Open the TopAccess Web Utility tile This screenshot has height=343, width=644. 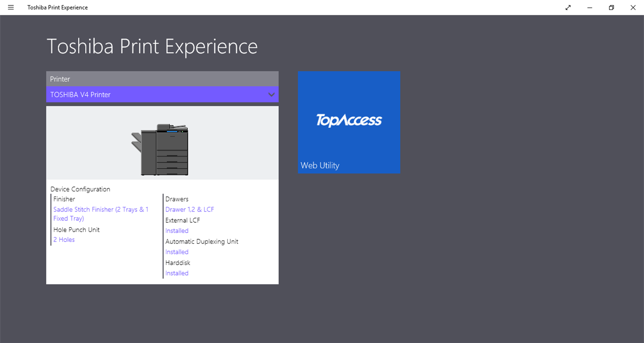click(349, 122)
